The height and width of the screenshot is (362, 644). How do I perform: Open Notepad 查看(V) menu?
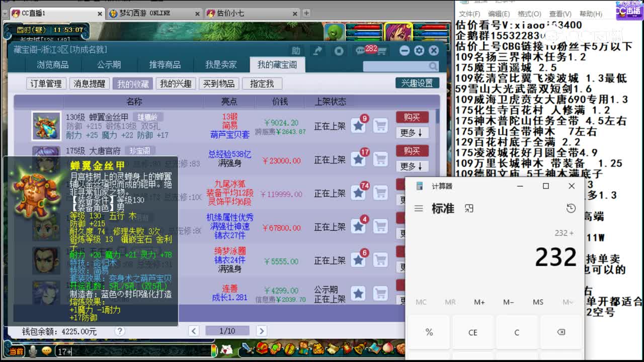[x=560, y=14]
